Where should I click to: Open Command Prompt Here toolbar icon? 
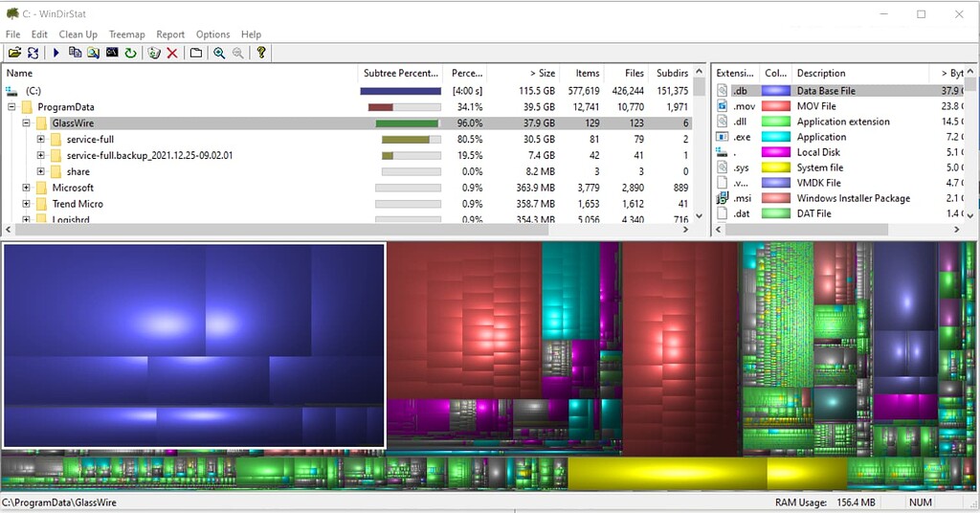coord(112,53)
